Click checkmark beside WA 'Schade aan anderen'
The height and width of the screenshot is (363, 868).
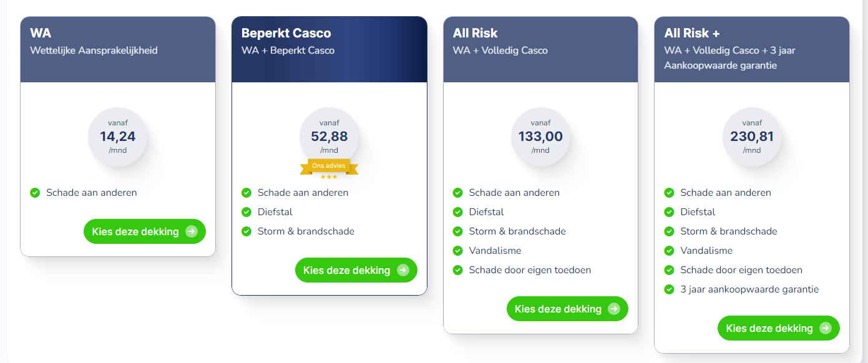pos(36,193)
